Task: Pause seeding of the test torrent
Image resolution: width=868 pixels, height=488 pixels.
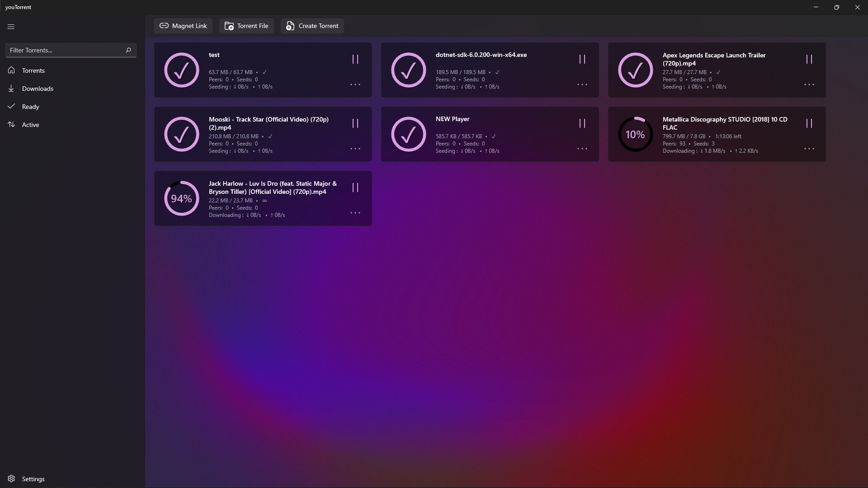Action: [x=355, y=59]
